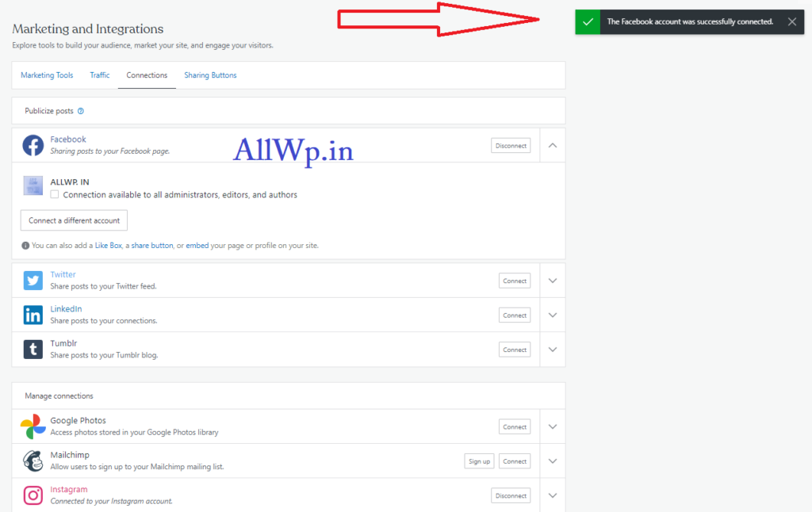The image size is (812, 512).
Task: Expand the Mailchimp row chevron
Action: (553, 460)
